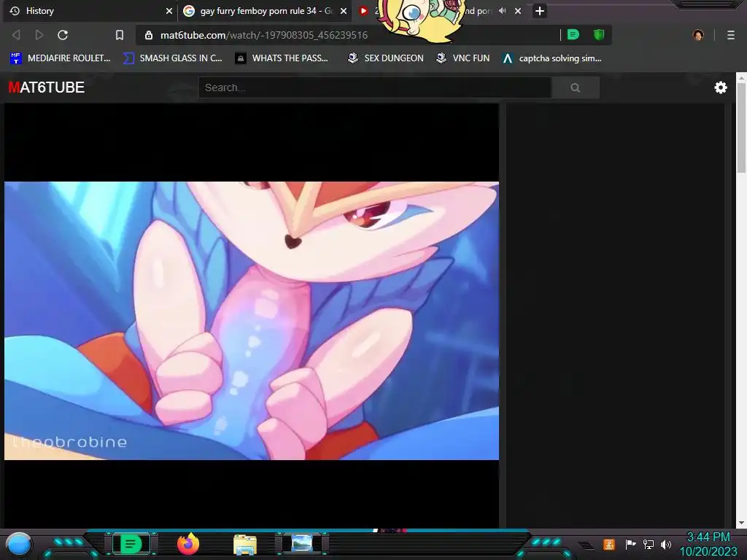The width and height of the screenshot is (747, 560).
Task: Click the page scrollbar down arrow
Action: (x=741, y=523)
